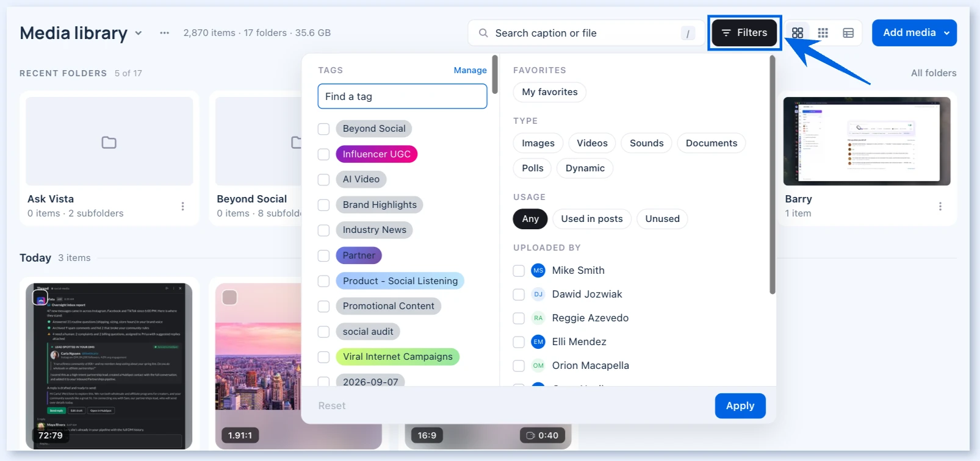
Task: Select the Videos type filter
Action: (x=592, y=143)
